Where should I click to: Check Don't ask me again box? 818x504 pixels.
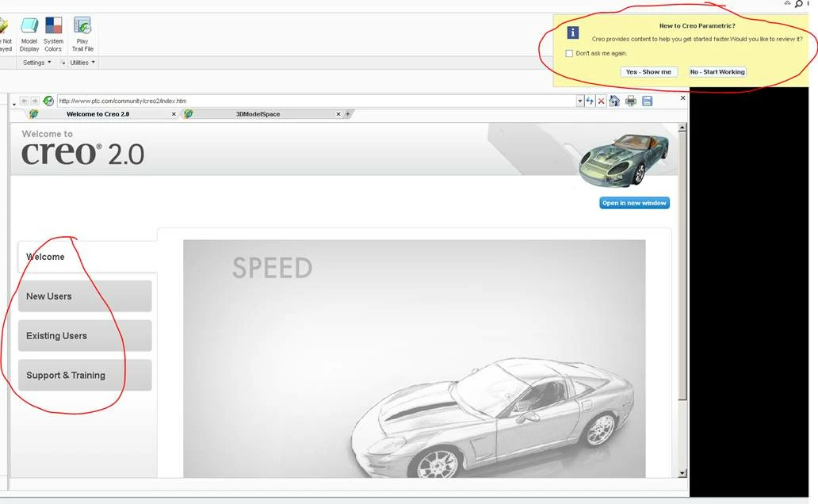[569, 53]
